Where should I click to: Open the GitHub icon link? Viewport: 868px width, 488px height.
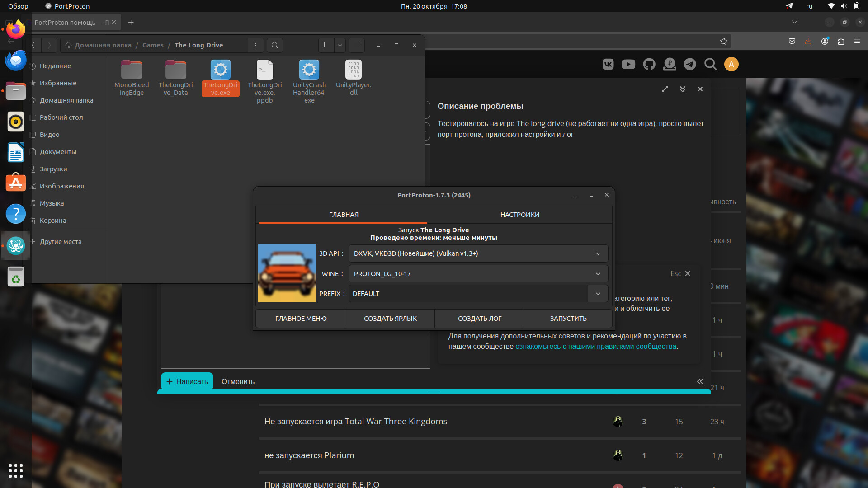649,64
